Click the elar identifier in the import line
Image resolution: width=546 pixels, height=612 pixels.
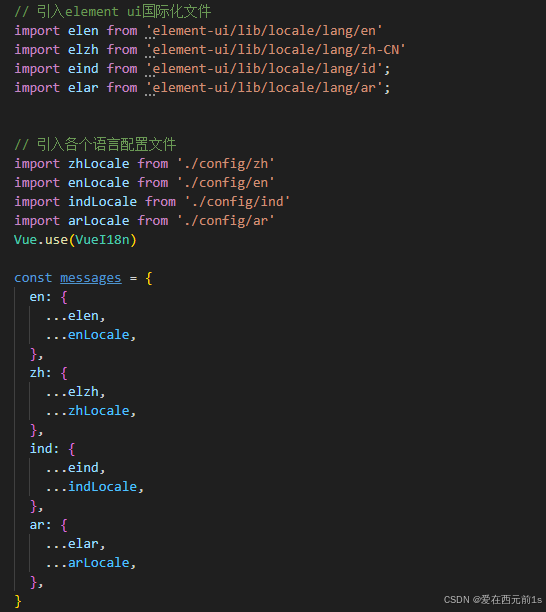pyautogui.click(x=83, y=88)
